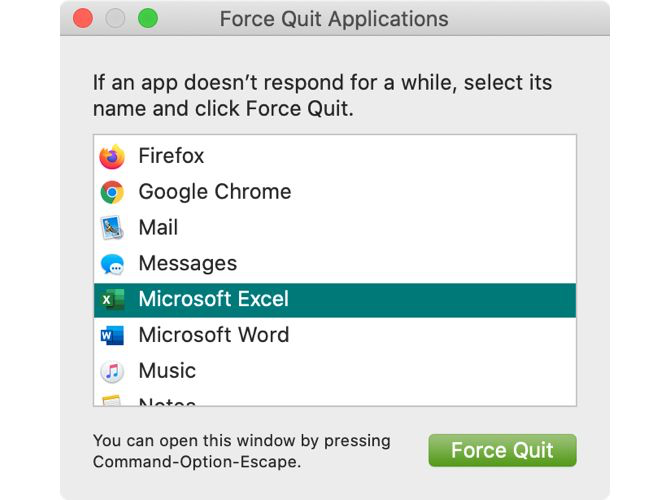
Task: Click the Google Chrome icon
Action: tap(112, 192)
